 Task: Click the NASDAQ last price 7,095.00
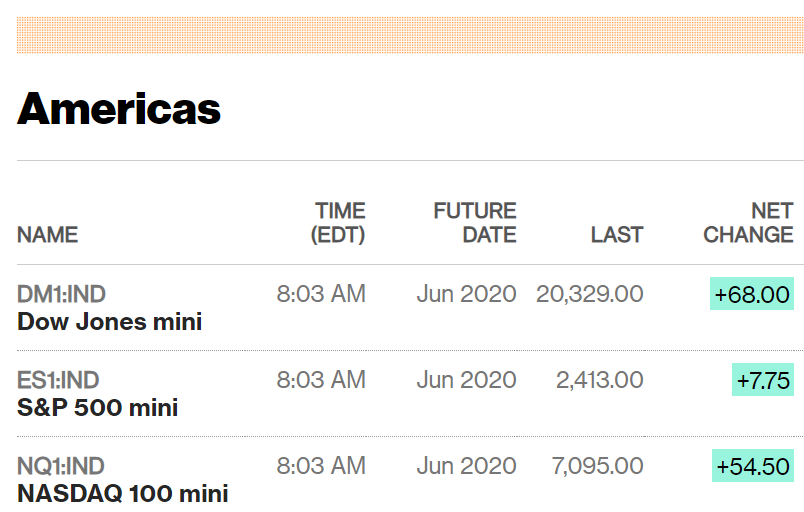tap(597, 466)
